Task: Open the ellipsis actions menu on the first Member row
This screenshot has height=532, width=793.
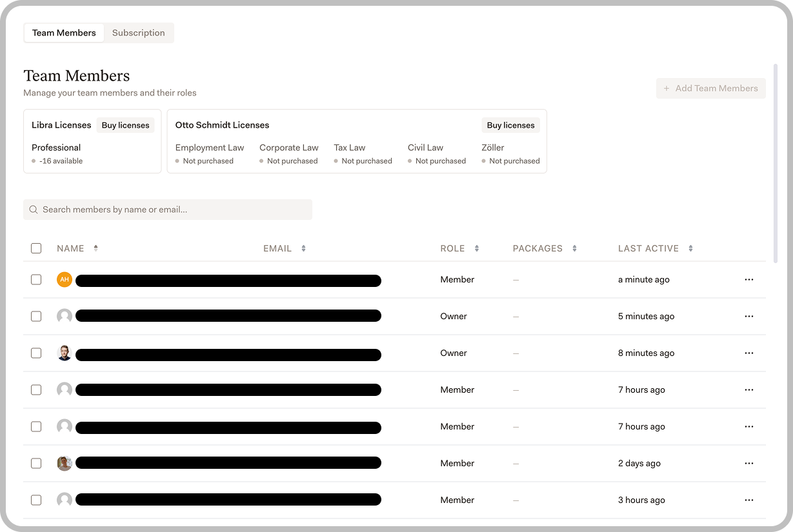Action: click(x=749, y=279)
